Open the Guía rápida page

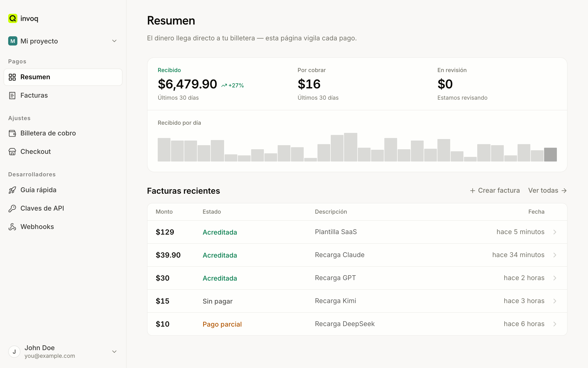pos(63,190)
